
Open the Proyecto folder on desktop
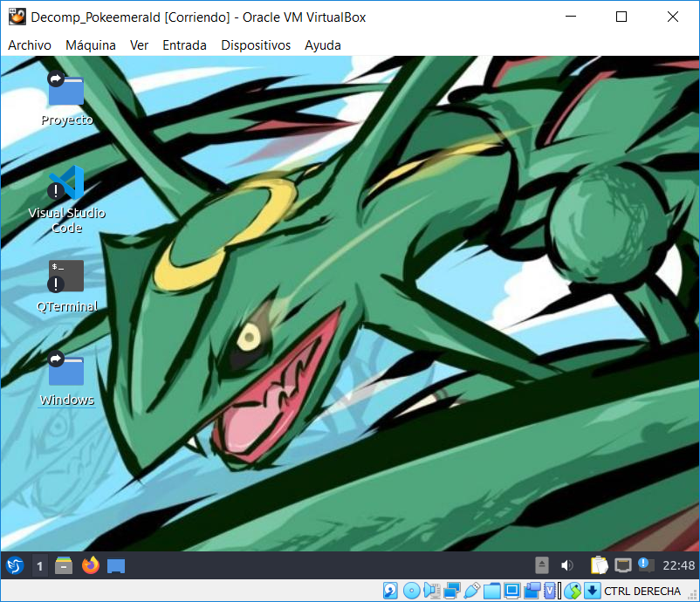66,90
